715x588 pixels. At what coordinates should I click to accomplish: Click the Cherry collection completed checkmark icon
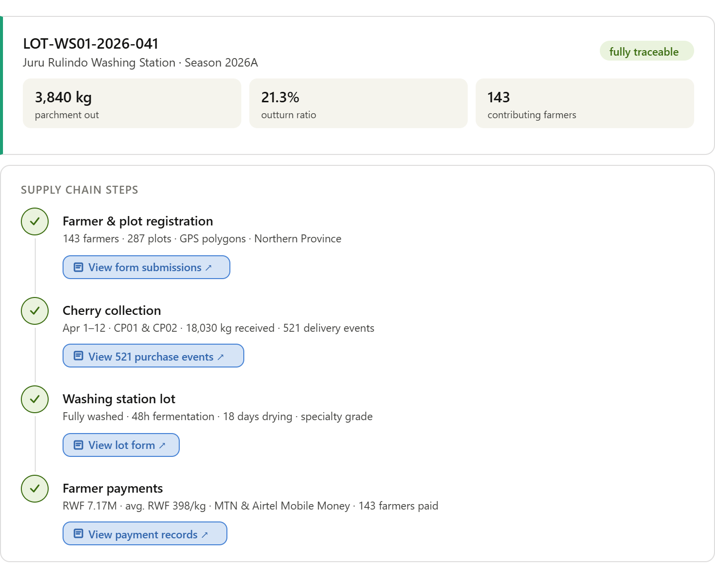click(35, 311)
